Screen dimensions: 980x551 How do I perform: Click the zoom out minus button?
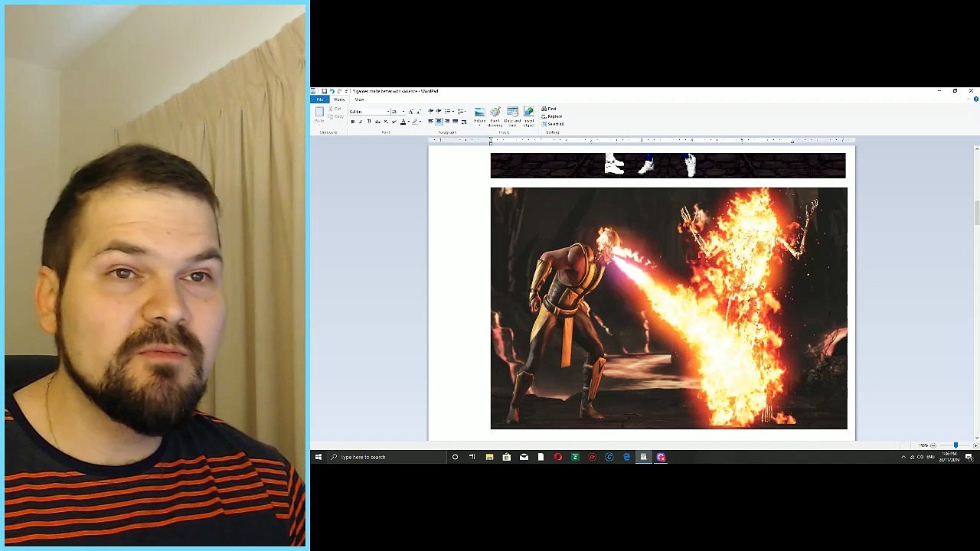pos(933,445)
